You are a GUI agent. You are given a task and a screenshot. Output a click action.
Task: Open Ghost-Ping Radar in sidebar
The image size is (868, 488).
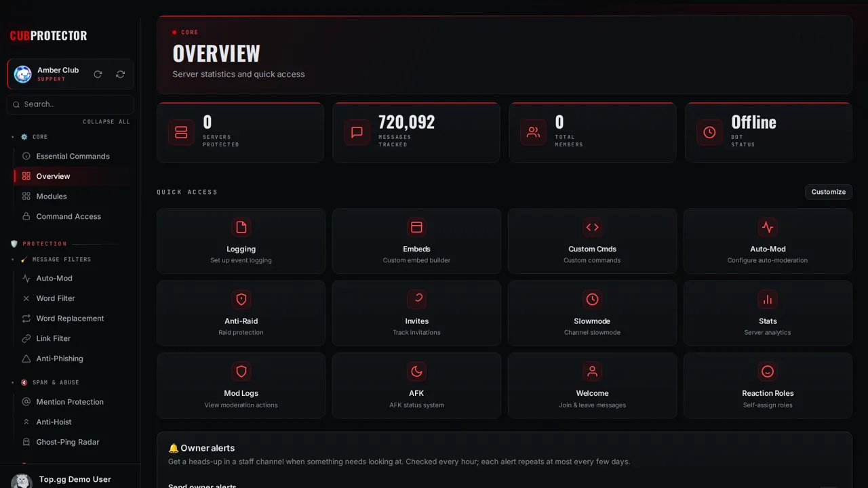[73, 442]
